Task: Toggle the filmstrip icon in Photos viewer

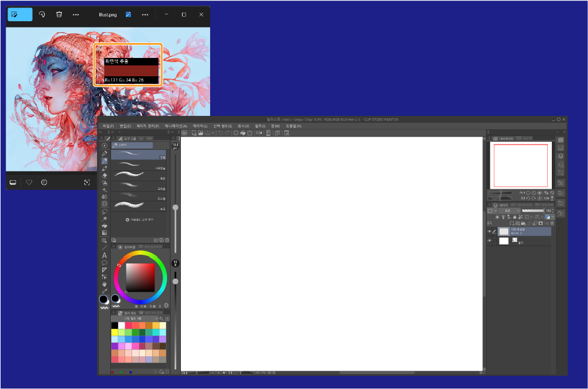Action: pyautogui.click(x=13, y=182)
